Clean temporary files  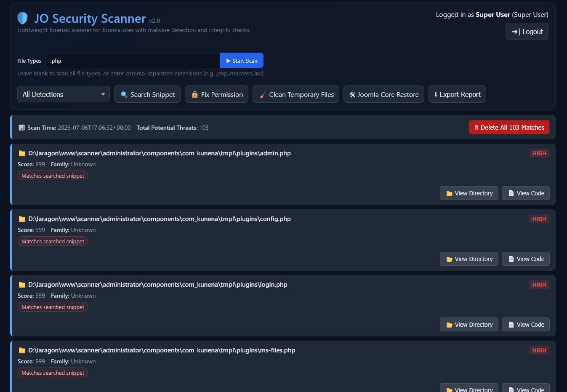(296, 94)
